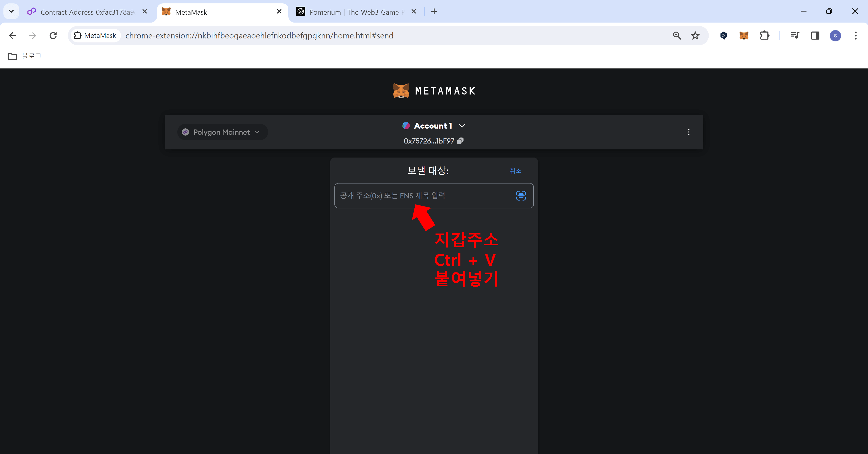Bookmark this page with the star icon
The width and height of the screenshot is (868, 454).
pos(695,35)
